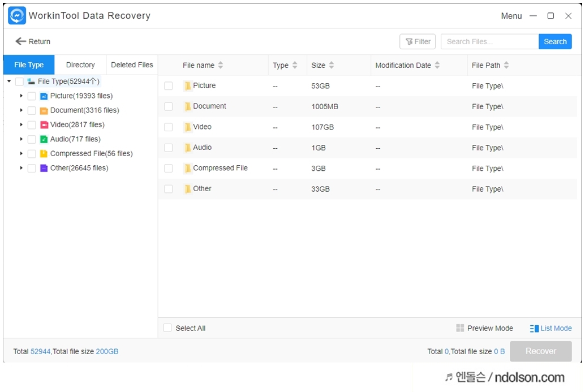Switch to the Deleted Files tab
The height and width of the screenshot is (392, 585).
click(x=132, y=65)
